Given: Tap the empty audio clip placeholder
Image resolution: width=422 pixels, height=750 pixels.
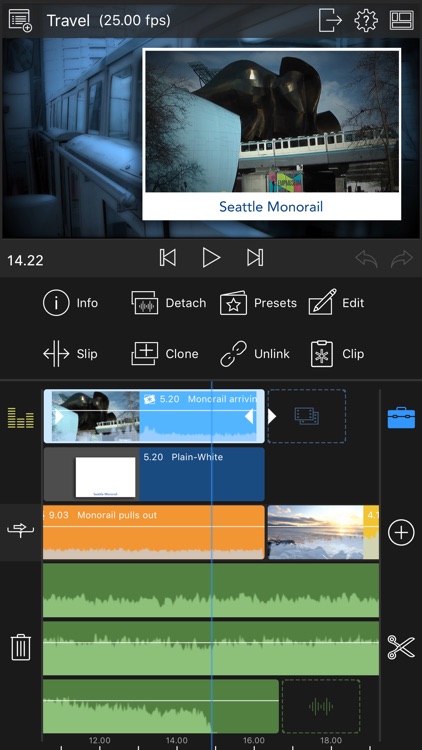Looking at the screenshot, I should coord(321,706).
